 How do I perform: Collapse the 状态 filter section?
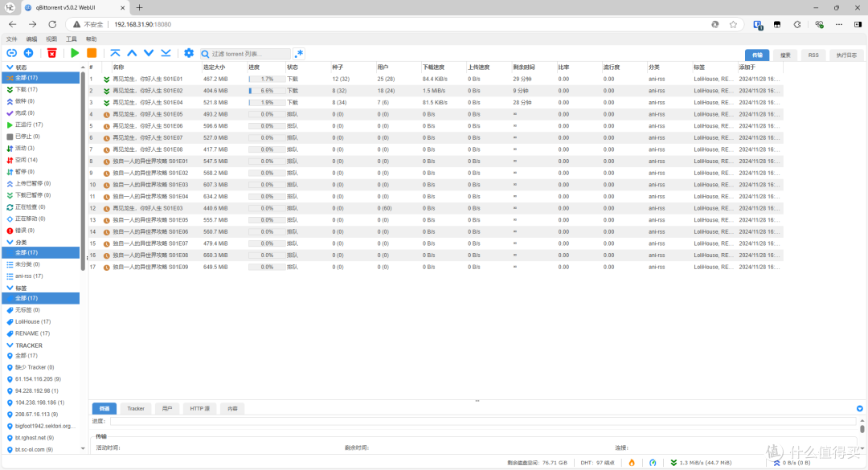(10, 67)
